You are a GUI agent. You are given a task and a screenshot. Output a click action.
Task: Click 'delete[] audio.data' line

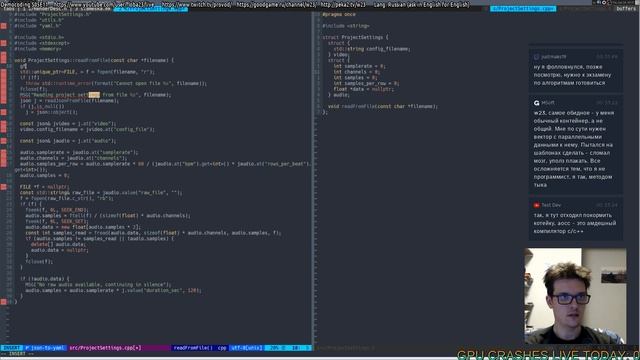[x=58, y=244]
